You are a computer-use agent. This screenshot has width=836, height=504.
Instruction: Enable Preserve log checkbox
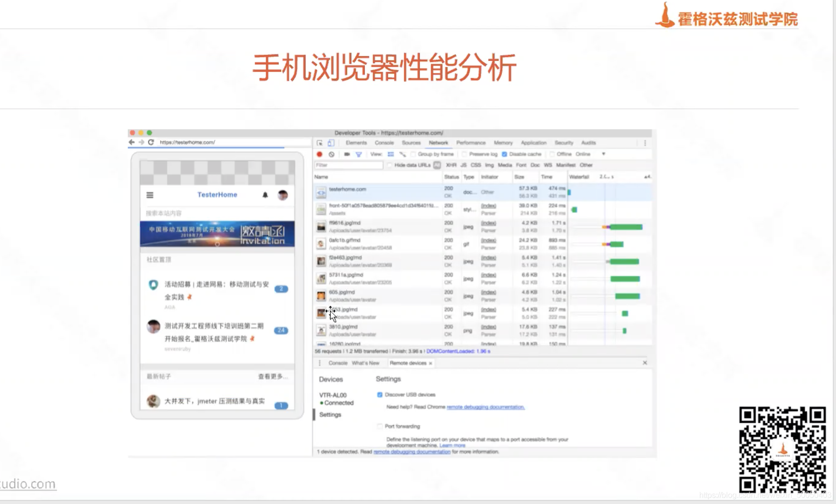[x=465, y=154]
